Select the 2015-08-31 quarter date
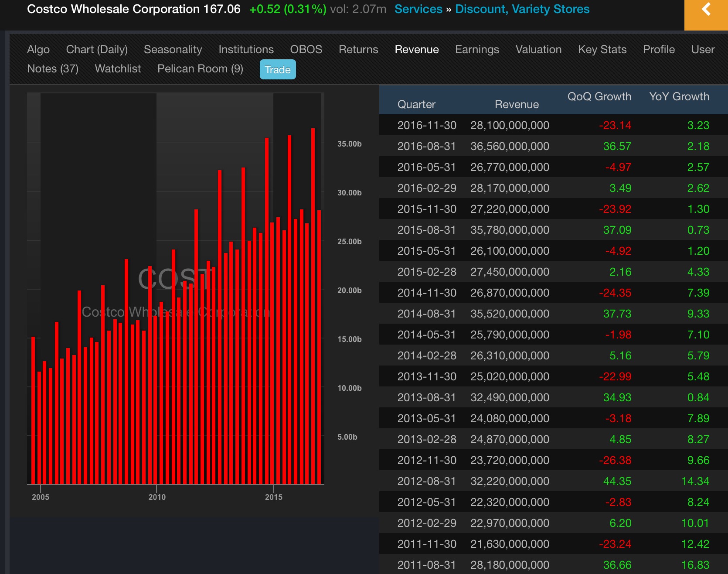This screenshot has height=574, width=728. (x=427, y=230)
